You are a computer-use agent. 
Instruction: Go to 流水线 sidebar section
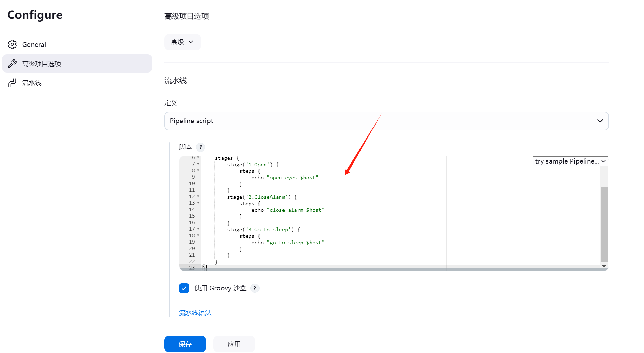(77, 83)
